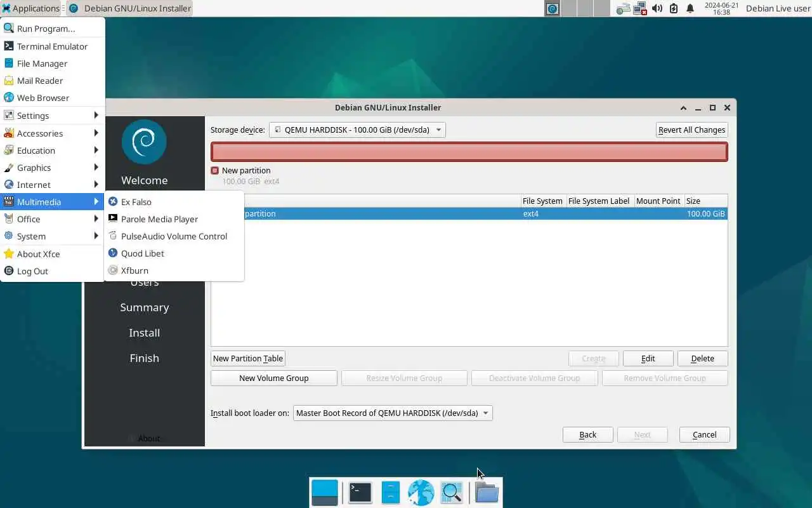812x508 pixels.
Task: Open the notifications bell icon
Action: 690,8
